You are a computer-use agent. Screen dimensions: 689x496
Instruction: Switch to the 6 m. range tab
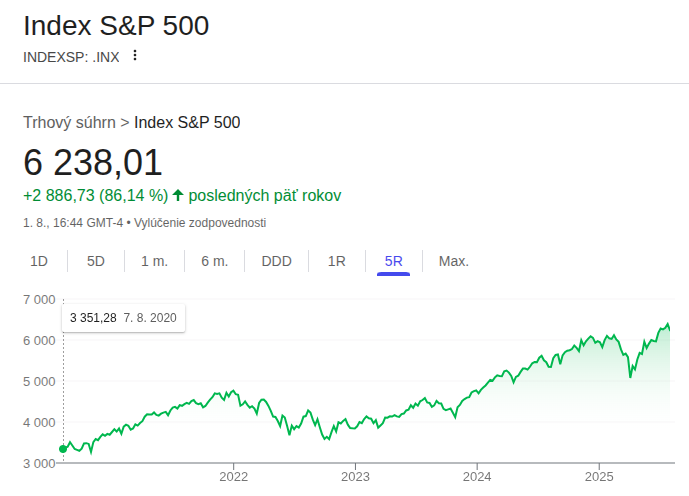[214, 261]
